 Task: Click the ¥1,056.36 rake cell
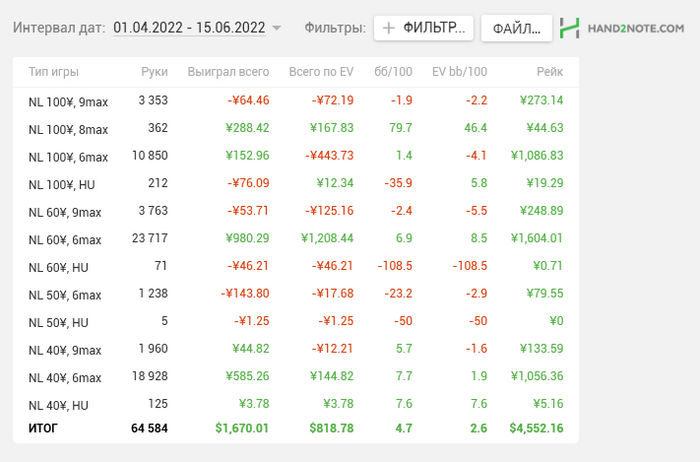point(537,376)
